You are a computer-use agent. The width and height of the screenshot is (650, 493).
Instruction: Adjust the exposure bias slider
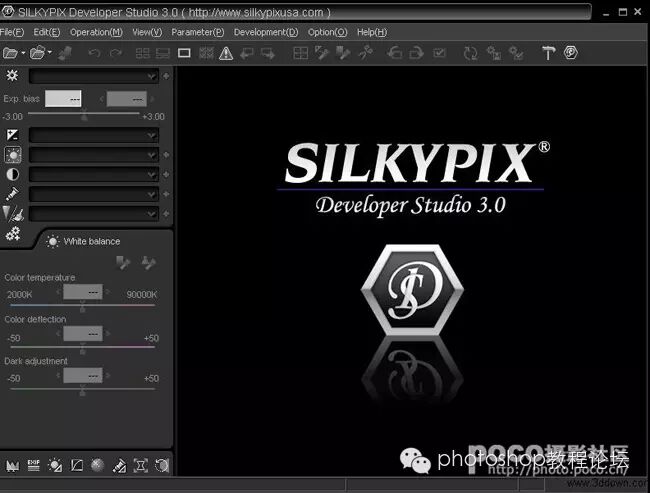(x=84, y=114)
